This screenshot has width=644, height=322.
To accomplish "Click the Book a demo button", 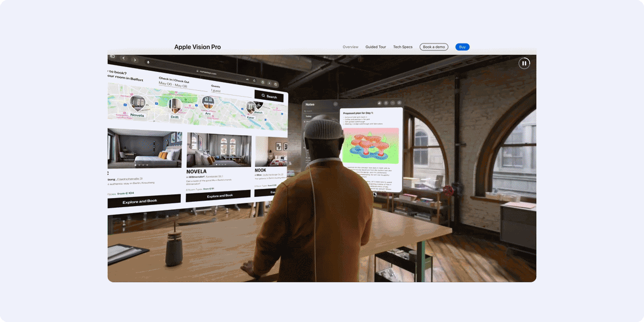I will [434, 47].
